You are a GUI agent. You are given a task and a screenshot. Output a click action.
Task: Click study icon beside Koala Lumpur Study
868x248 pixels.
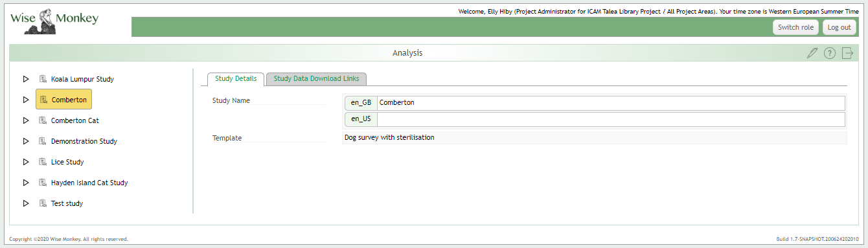coord(43,79)
